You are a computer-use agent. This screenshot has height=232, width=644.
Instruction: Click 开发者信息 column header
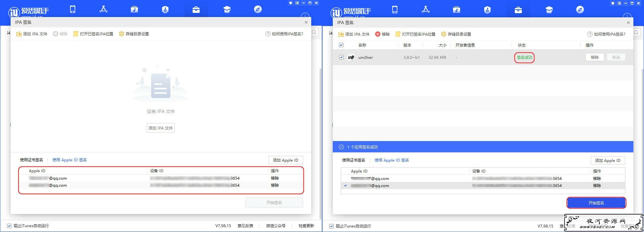point(465,45)
